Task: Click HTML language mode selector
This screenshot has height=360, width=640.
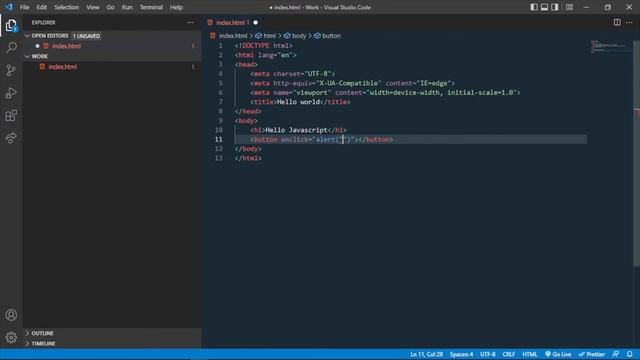Action: point(530,354)
